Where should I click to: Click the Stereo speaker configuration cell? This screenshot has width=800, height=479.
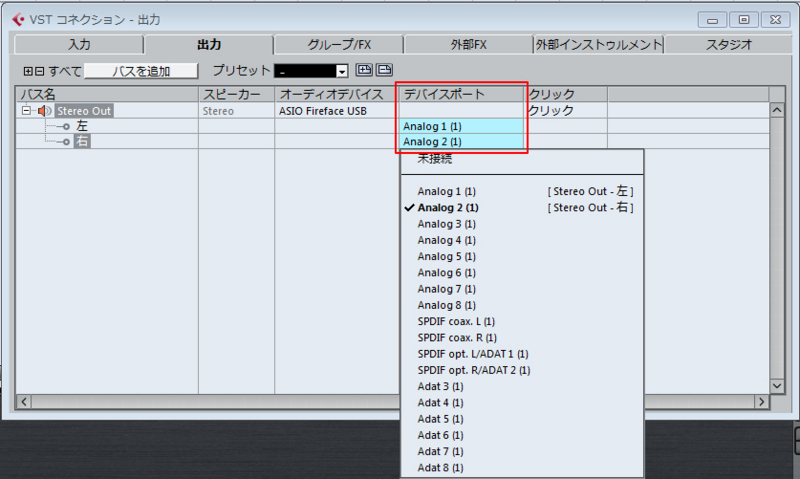coord(236,111)
